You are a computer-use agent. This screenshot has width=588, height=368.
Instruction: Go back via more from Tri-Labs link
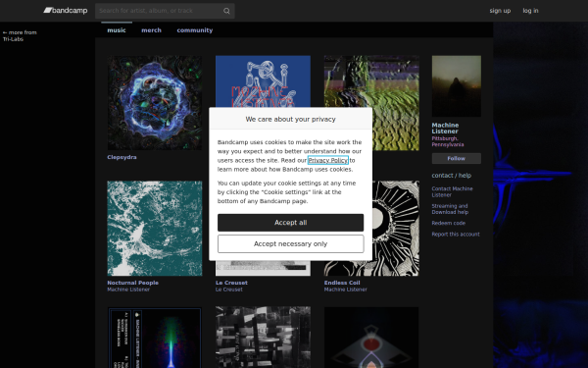[x=20, y=35]
